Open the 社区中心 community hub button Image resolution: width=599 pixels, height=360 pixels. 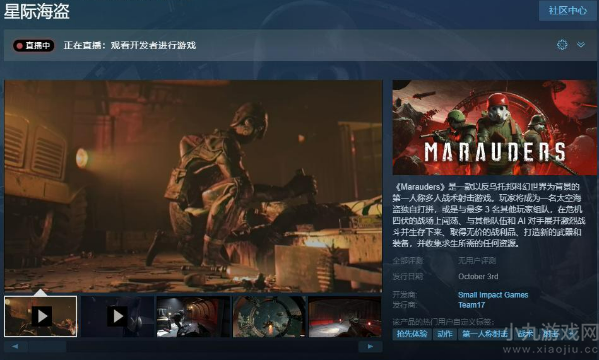[x=568, y=11]
